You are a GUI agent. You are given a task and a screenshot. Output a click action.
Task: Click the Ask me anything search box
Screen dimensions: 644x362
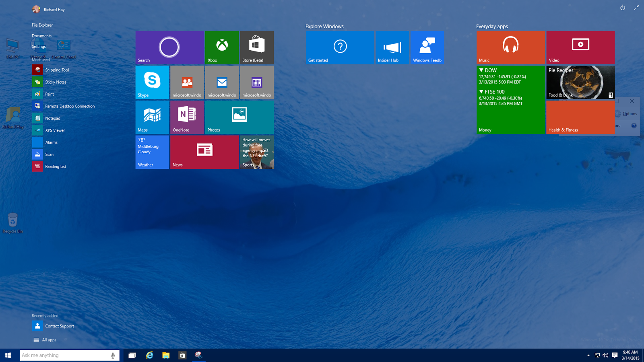coord(70,355)
